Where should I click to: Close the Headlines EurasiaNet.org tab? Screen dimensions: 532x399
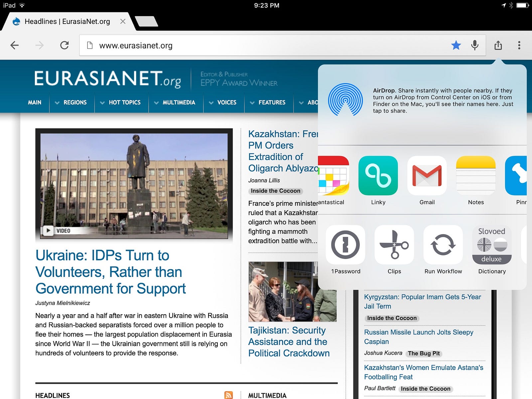tap(123, 21)
